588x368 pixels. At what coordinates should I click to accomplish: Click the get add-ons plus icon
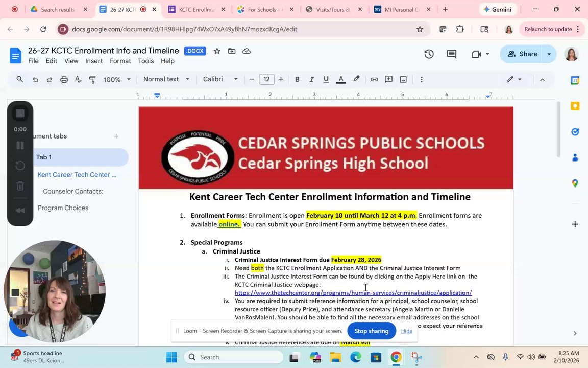click(x=575, y=224)
